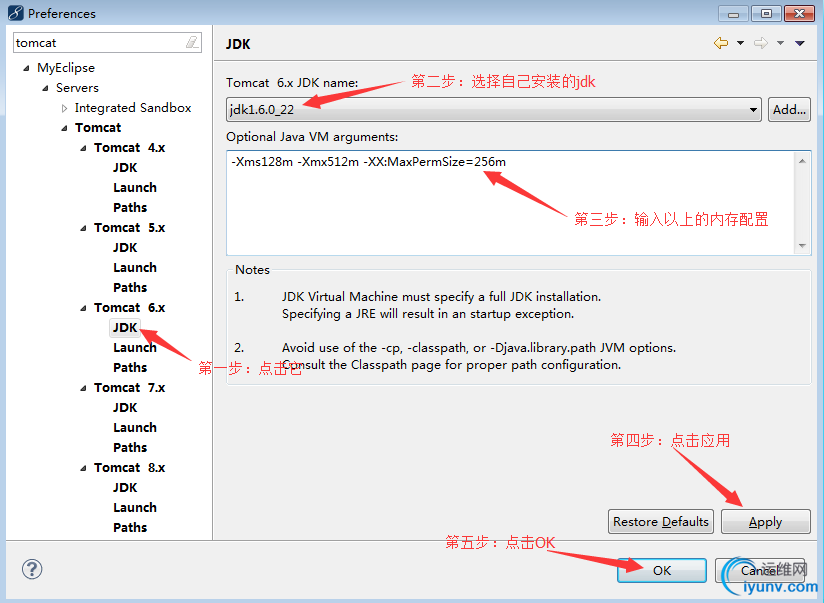Screen dimensions: 824x603
Task: Click the VM arguments scrollbar up arrow
Action: (x=802, y=161)
